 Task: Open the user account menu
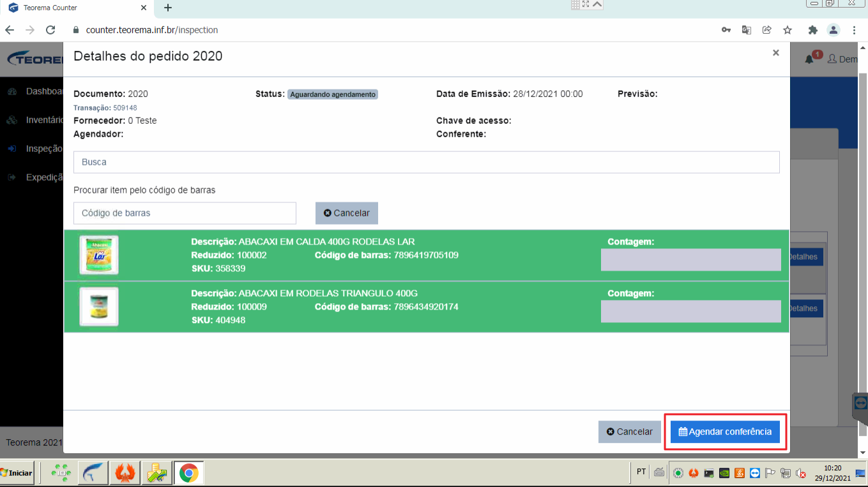843,59
